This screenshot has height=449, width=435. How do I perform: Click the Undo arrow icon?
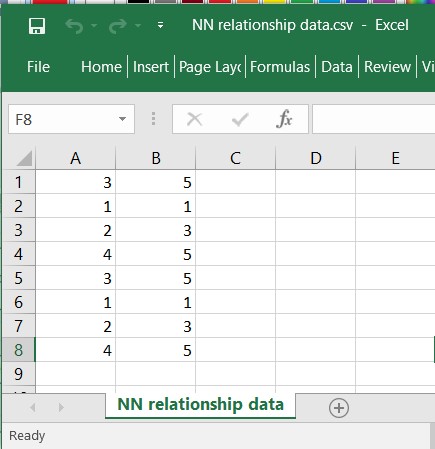click(x=74, y=26)
